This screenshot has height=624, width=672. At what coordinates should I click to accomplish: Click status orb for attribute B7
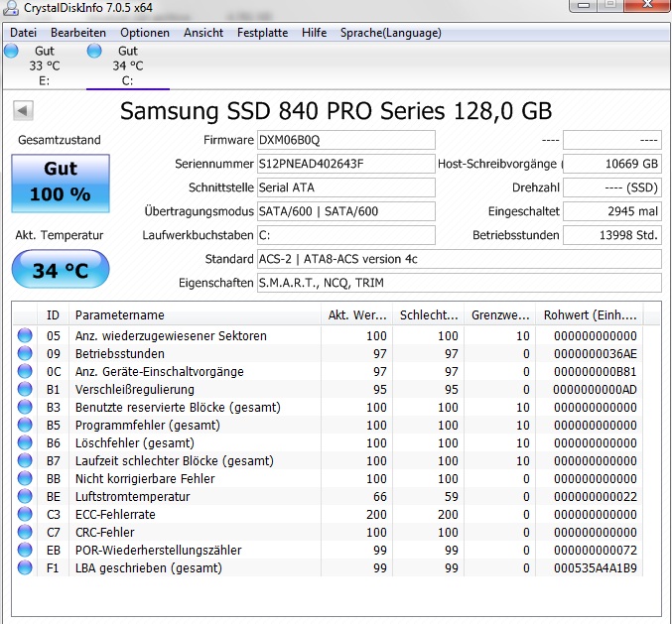pos(25,460)
